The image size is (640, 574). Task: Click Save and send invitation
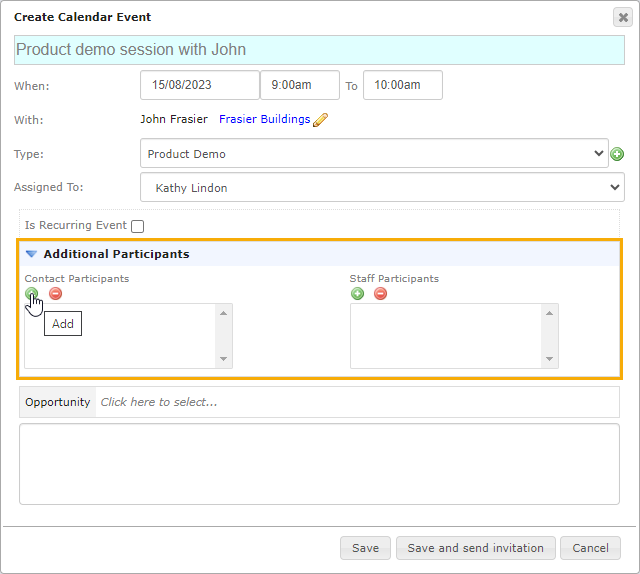point(476,548)
